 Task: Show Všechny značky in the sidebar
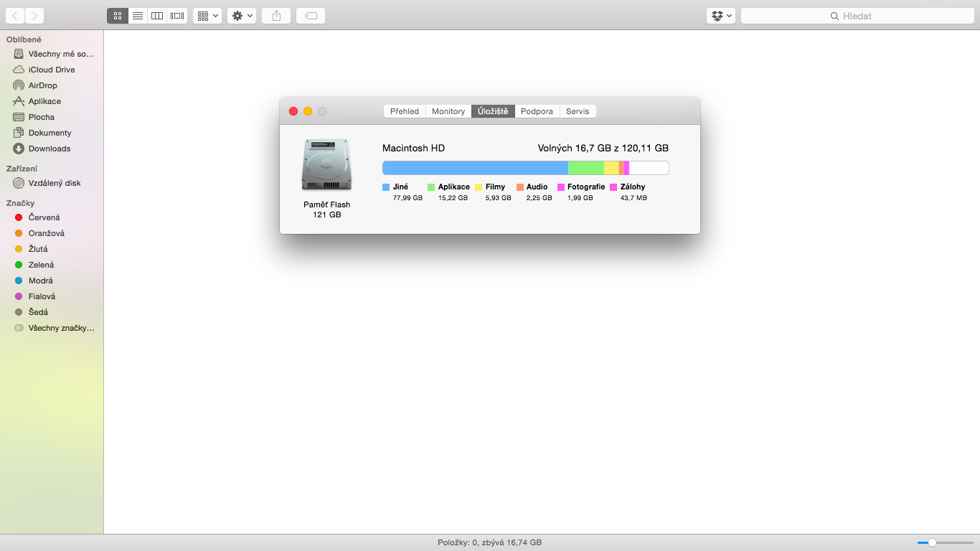[52, 328]
